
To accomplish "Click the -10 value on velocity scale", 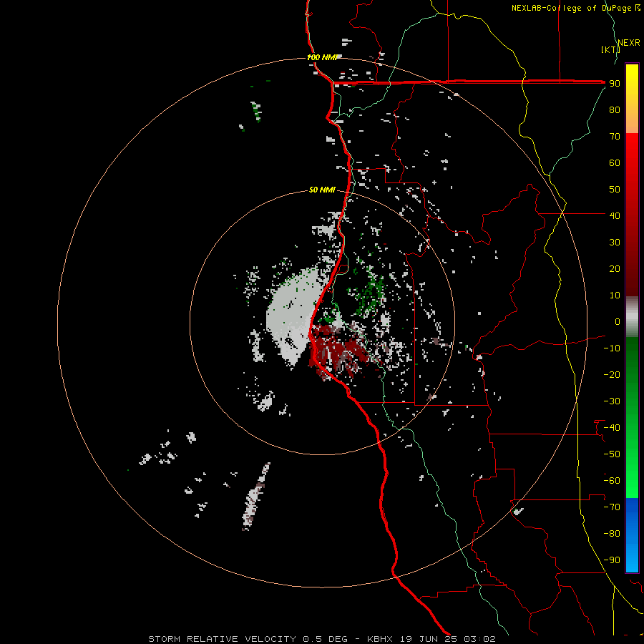I will [612, 348].
